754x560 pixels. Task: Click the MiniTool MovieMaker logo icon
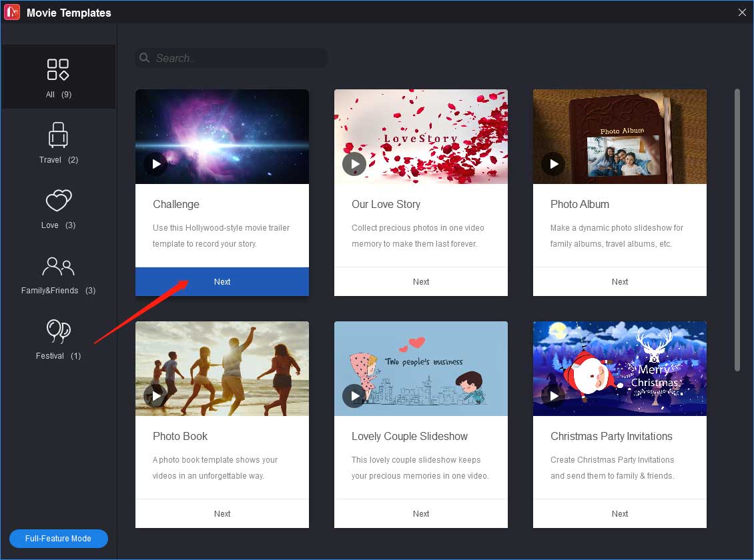[x=12, y=12]
